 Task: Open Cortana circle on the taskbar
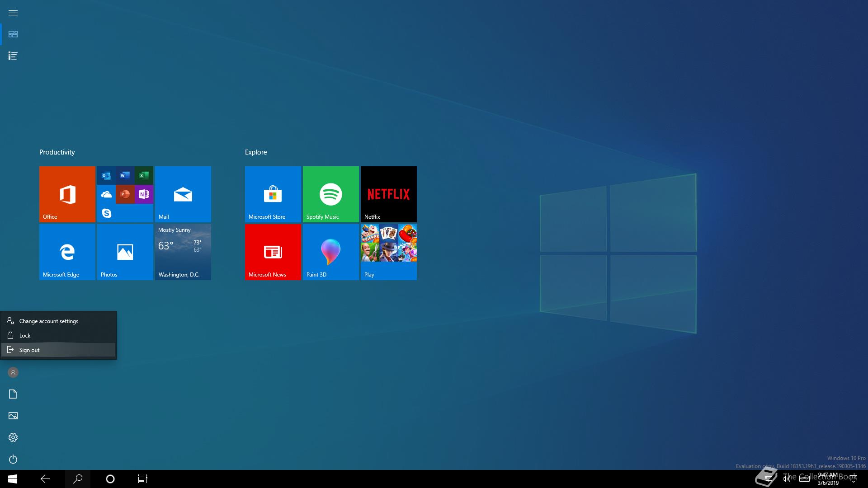click(x=110, y=479)
